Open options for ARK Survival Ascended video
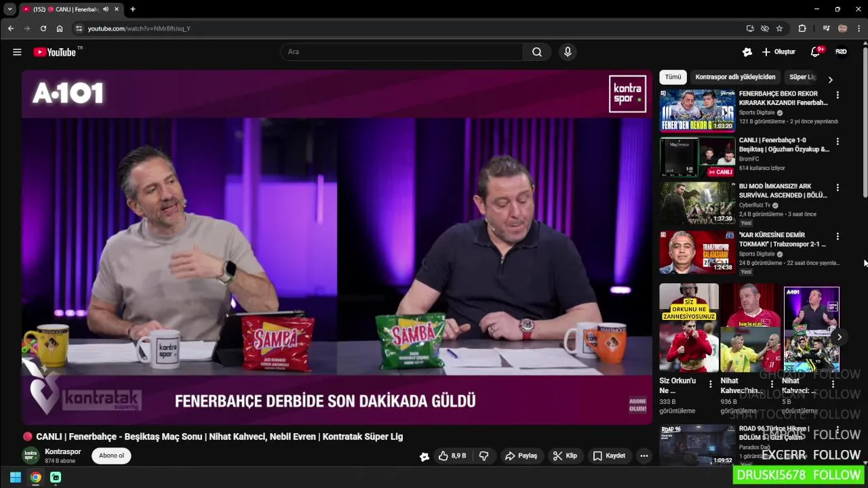868x488 pixels. 837,188
